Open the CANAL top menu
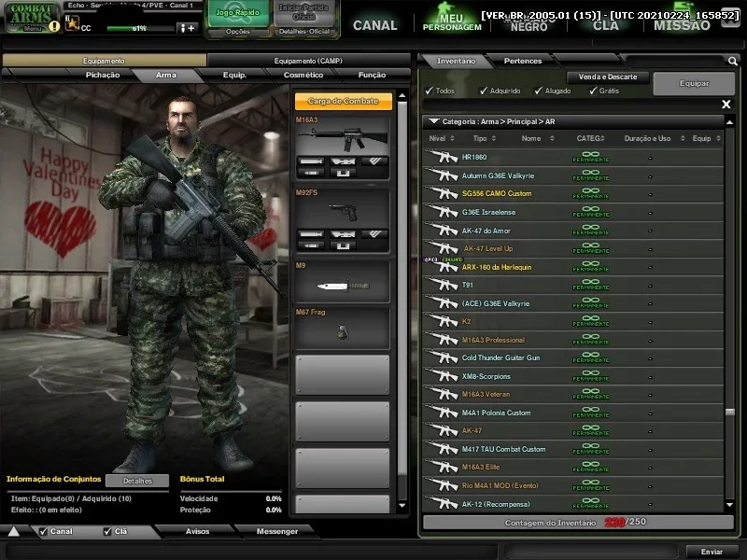747x560 pixels. pos(375,25)
